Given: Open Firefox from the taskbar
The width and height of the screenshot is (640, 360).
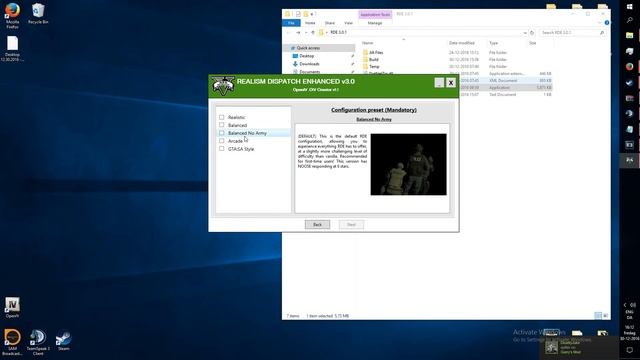Looking at the screenshot, I should tap(629, 67).
